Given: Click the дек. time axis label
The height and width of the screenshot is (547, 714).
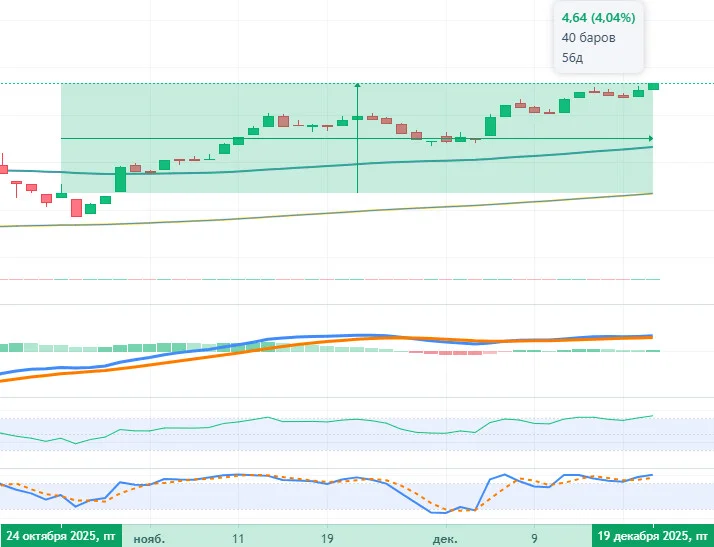Looking at the screenshot, I should 445,539.
